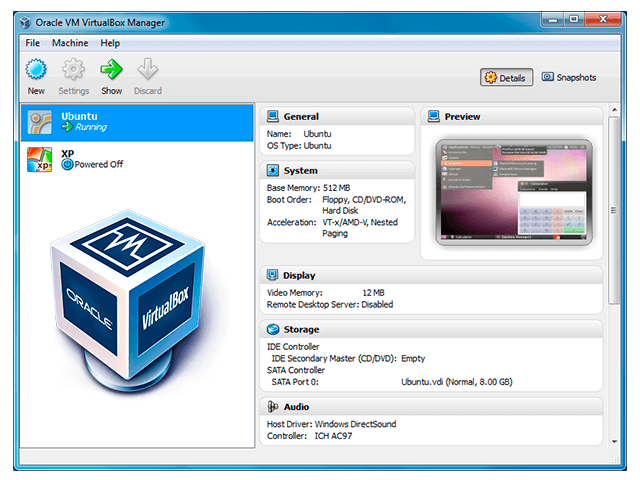Click the window resize grip corner
The width and height of the screenshot is (640, 480).
[x=616, y=460]
